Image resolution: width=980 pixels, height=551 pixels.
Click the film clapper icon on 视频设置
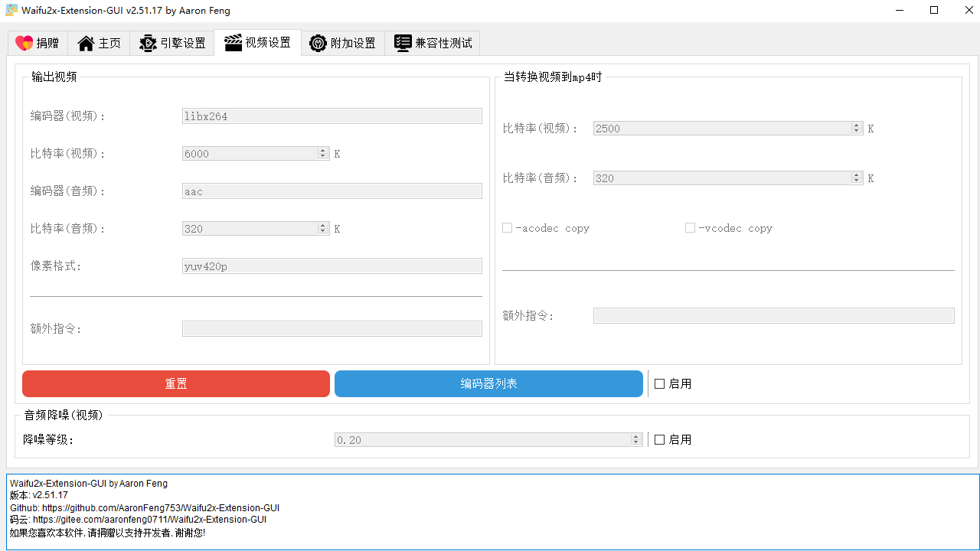point(234,43)
